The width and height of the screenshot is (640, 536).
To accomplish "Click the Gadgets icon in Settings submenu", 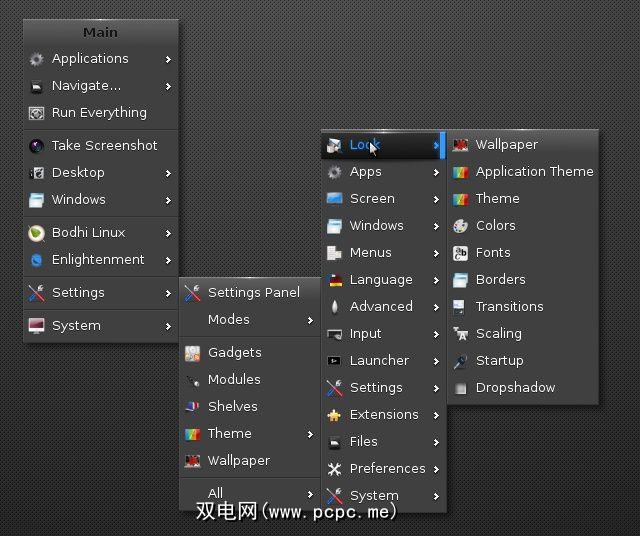I will pyautogui.click(x=193, y=353).
